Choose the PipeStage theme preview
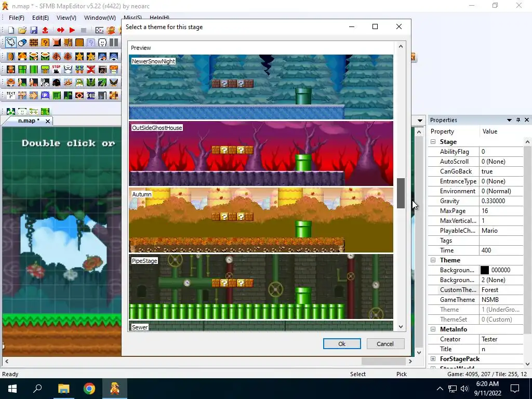The width and height of the screenshot is (532, 399). click(261, 286)
